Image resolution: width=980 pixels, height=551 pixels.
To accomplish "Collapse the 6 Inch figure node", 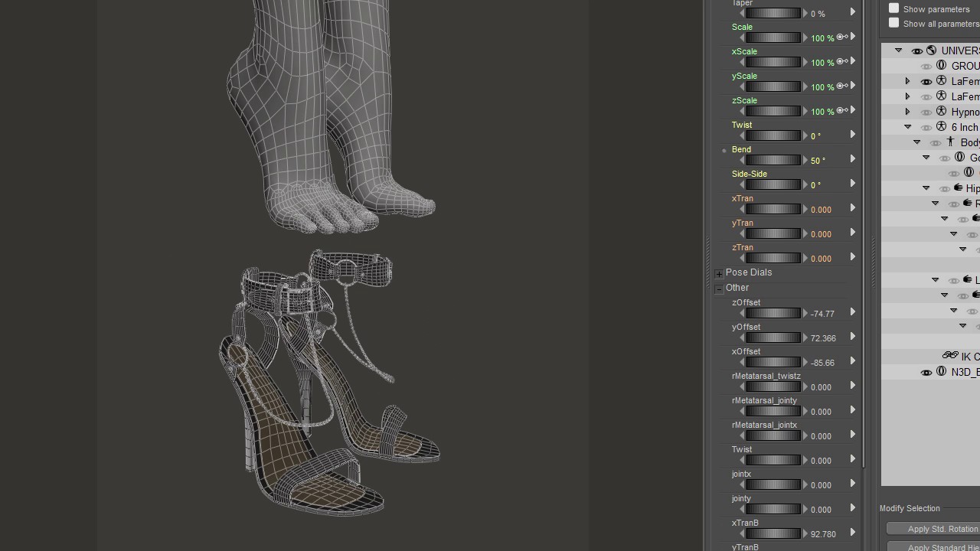I will click(908, 127).
